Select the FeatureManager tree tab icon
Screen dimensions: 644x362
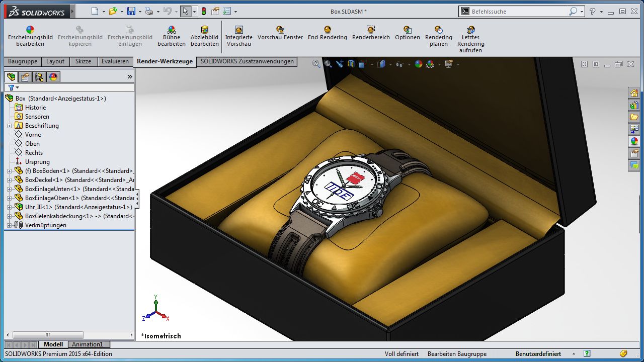[x=11, y=77]
